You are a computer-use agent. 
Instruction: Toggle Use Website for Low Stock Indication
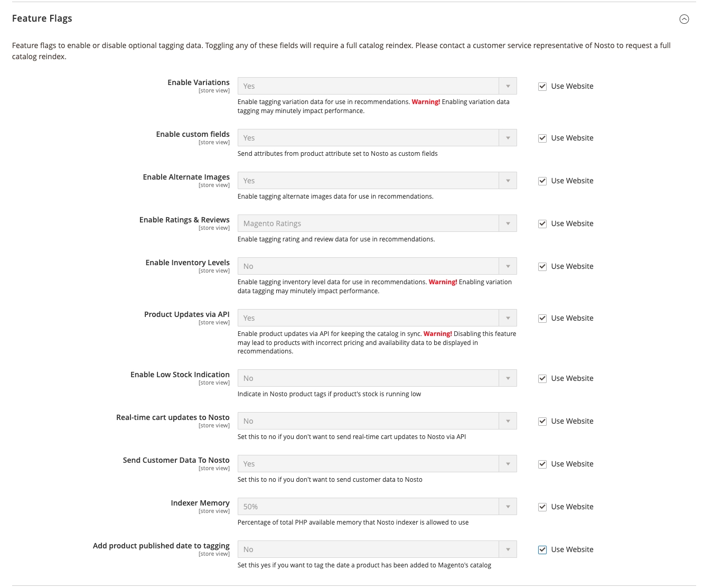tap(542, 379)
